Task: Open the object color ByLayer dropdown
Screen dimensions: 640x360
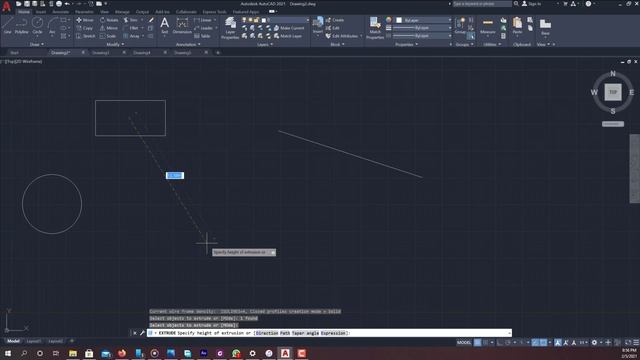Action: pyautogui.click(x=424, y=20)
